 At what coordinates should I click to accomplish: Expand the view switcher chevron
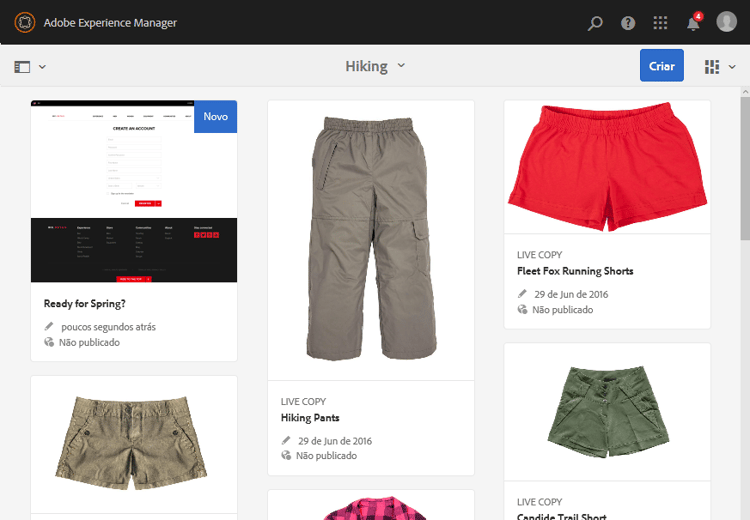[x=732, y=67]
